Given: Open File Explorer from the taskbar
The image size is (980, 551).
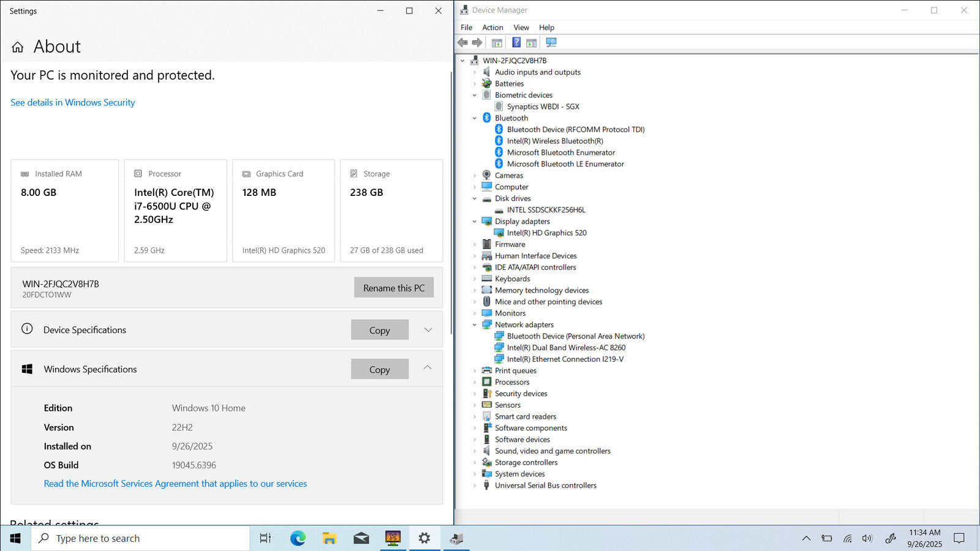Looking at the screenshot, I should pyautogui.click(x=330, y=538).
